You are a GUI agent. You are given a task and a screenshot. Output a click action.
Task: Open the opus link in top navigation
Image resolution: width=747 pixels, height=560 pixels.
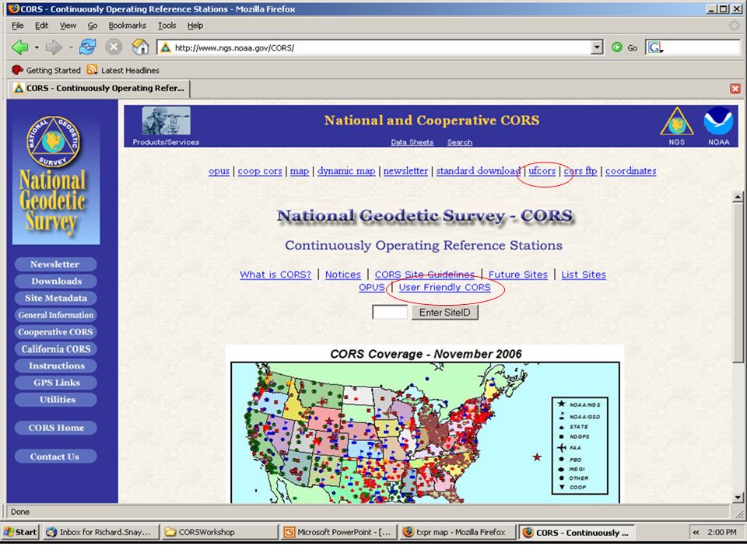point(219,170)
